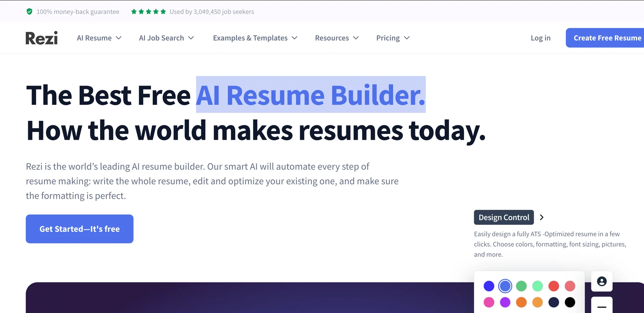Screen dimensions: 644x313
Task: Click the arrow next to Design Control
Action: (541, 217)
